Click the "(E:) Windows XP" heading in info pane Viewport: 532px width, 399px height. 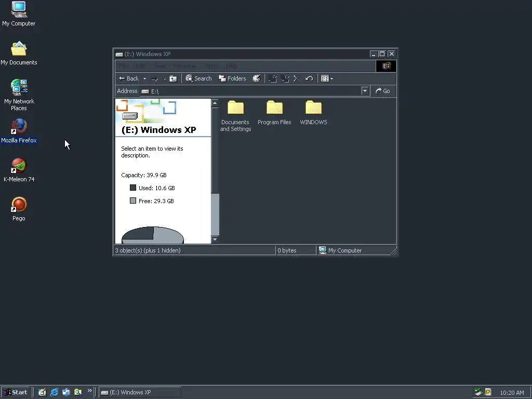tap(159, 130)
